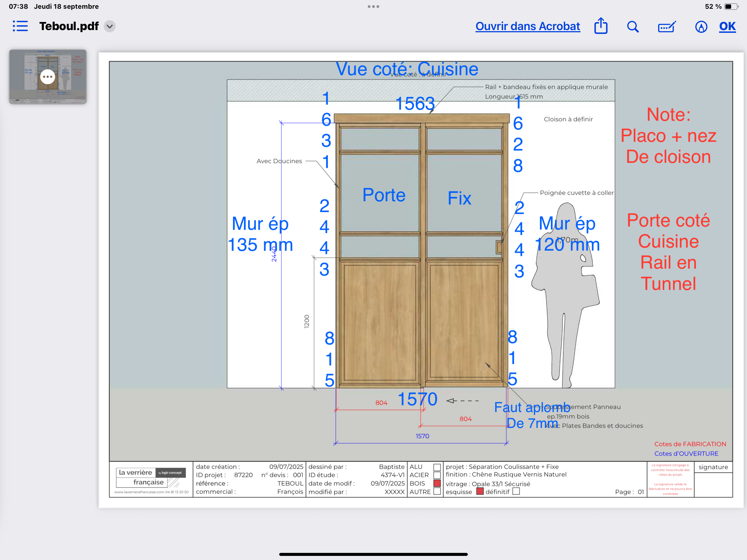
Task: Open search with the magnifier icon
Action: coord(632,26)
